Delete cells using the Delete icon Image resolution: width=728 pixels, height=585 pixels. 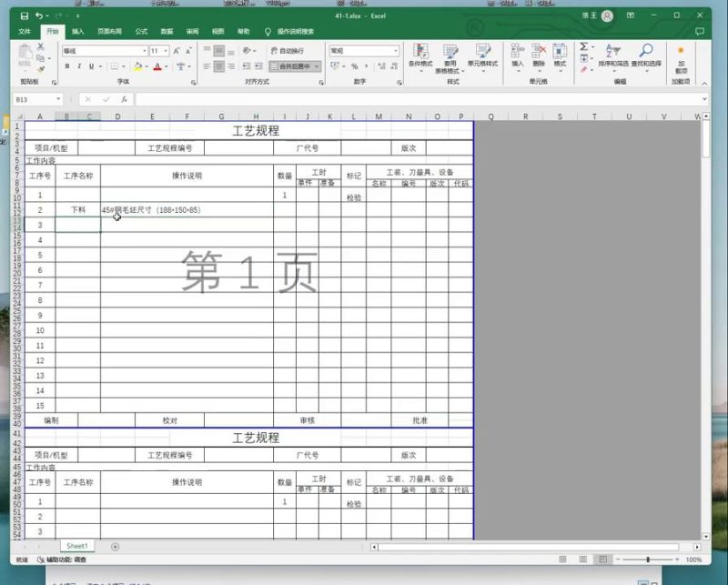click(x=541, y=53)
